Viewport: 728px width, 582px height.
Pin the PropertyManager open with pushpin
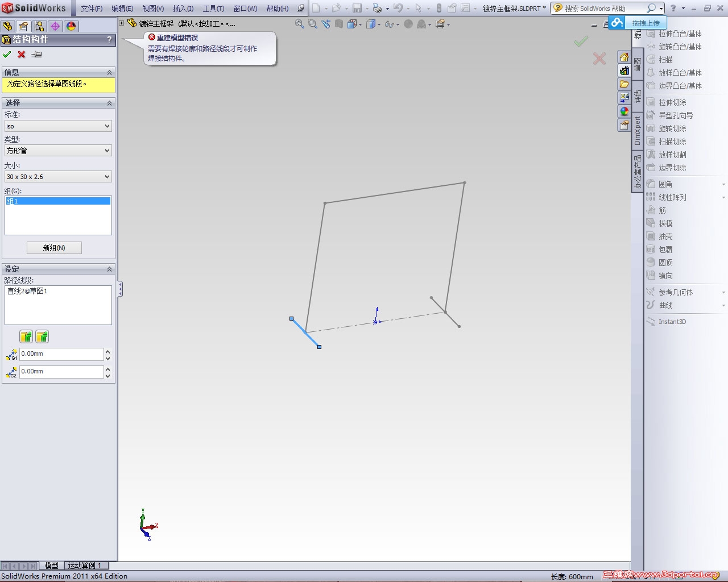tap(36, 54)
